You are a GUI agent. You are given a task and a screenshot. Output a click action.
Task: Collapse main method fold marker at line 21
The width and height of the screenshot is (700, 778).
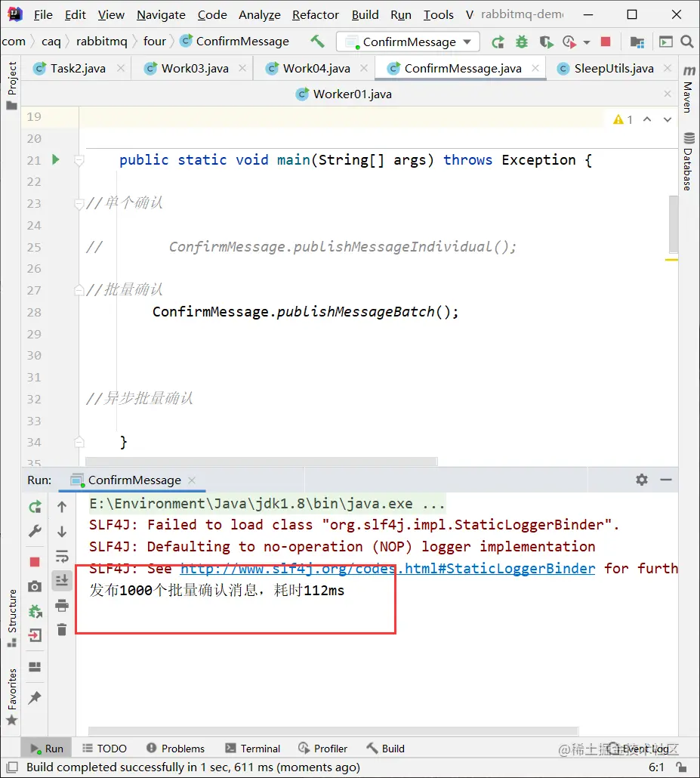[79, 160]
